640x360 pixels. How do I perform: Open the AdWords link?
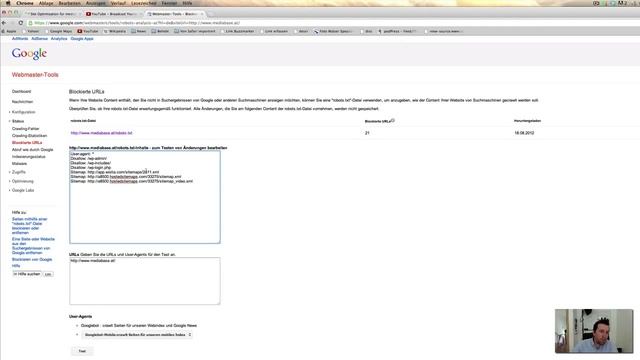[x=20, y=39]
